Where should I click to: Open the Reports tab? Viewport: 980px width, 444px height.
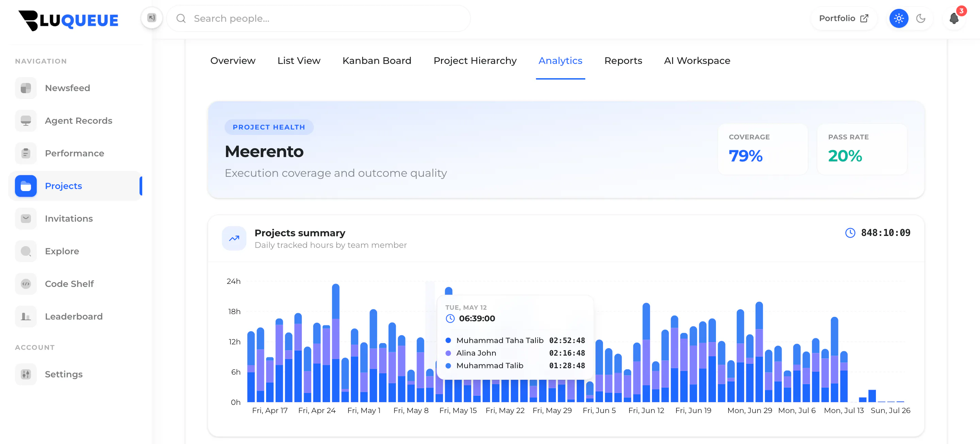tap(623, 61)
